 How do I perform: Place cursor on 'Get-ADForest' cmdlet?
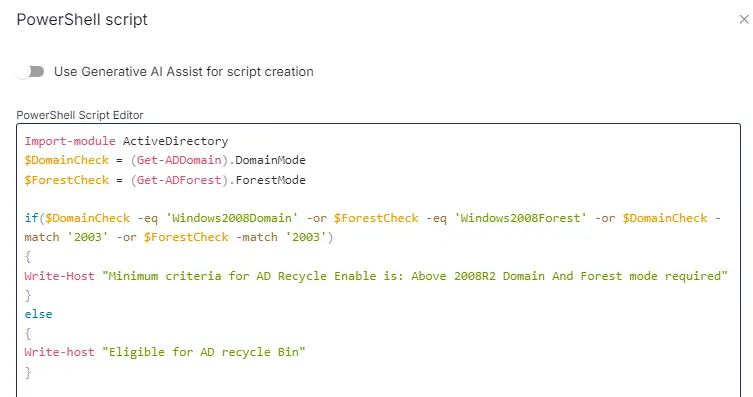(x=179, y=180)
